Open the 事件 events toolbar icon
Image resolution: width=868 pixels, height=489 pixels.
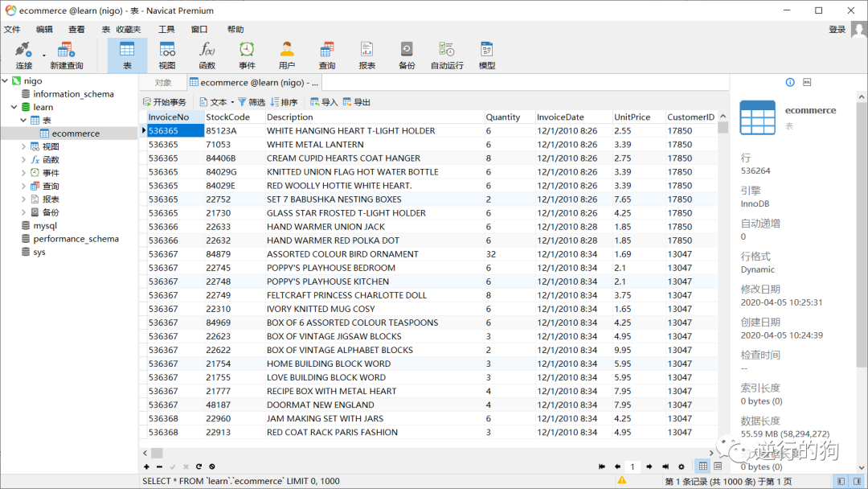pos(247,55)
